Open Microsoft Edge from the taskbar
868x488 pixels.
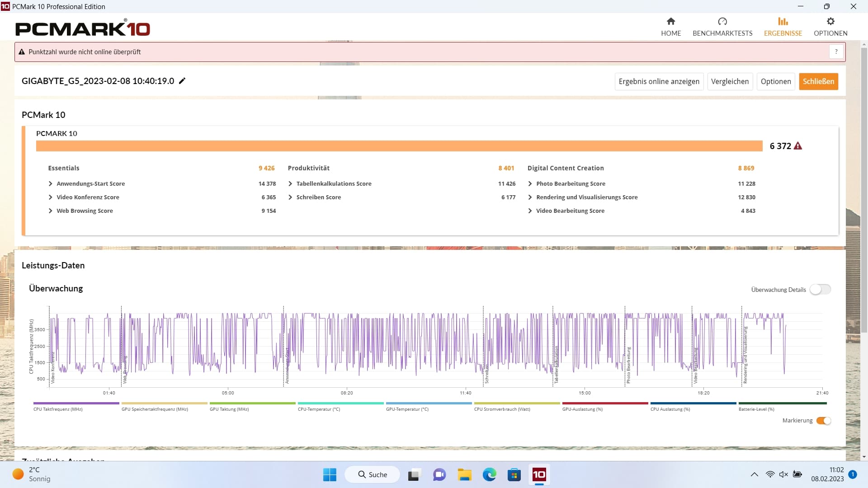[489, 474]
